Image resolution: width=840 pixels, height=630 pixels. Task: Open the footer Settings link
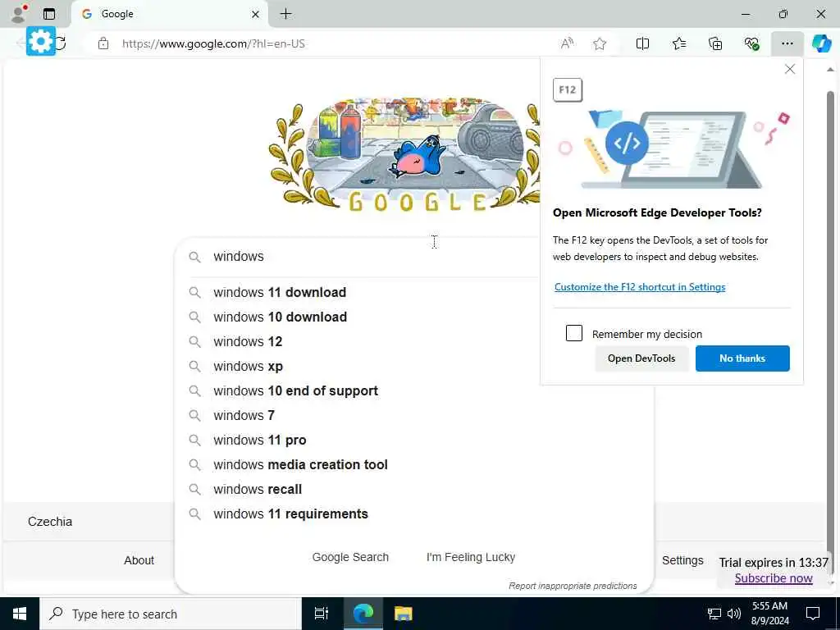(682, 560)
